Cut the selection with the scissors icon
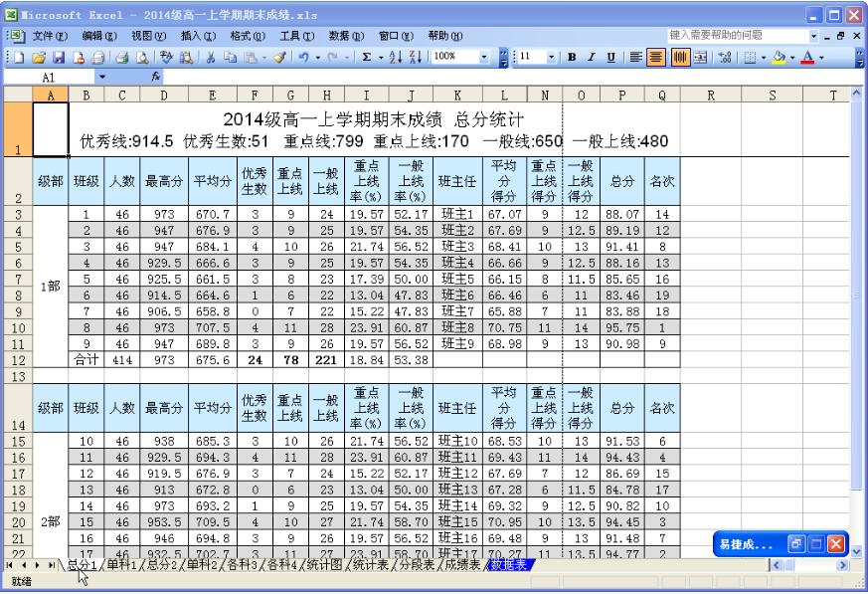 click(211, 57)
